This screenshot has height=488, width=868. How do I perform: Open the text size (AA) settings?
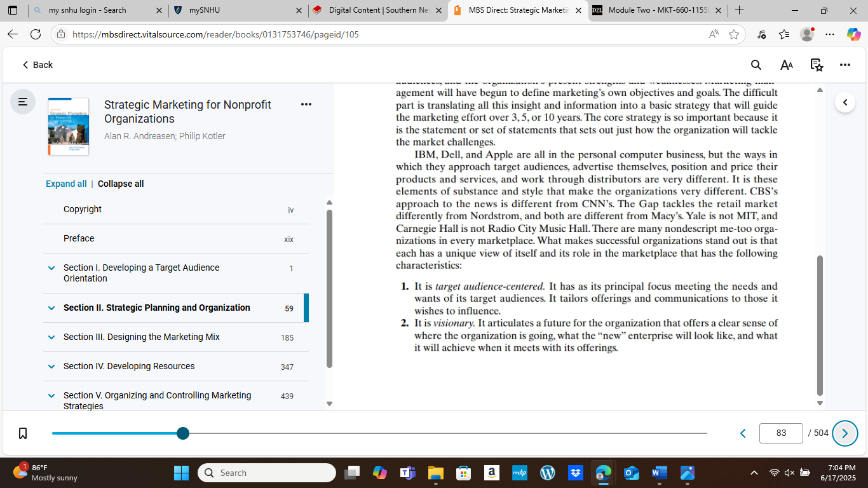pos(787,65)
